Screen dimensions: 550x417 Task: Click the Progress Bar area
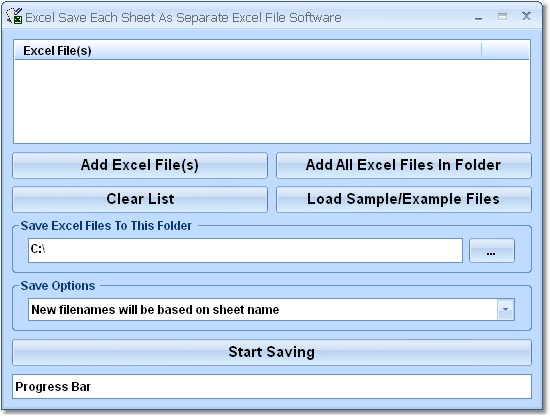click(272, 386)
